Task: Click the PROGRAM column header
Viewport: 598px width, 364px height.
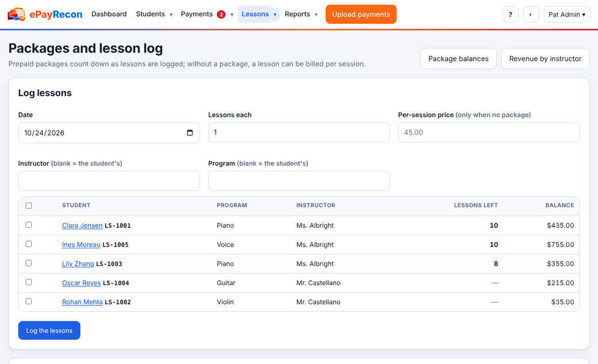Action: tap(232, 205)
